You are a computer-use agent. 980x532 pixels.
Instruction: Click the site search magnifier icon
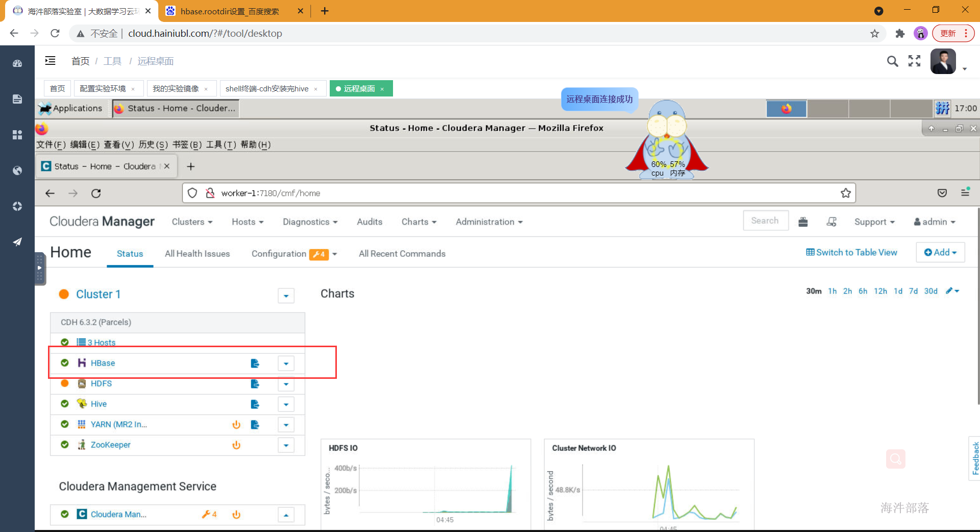click(892, 61)
